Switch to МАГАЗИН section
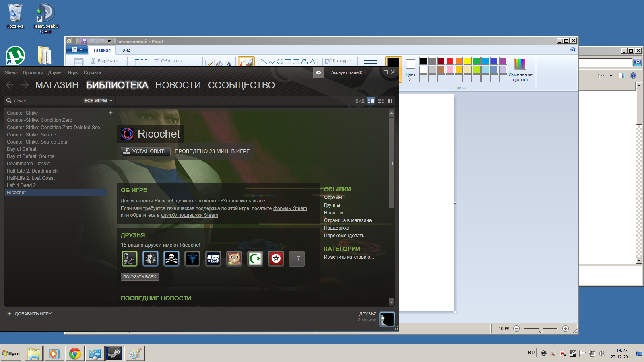Image resolution: width=644 pixels, height=362 pixels. pyautogui.click(x=57, y=85)
